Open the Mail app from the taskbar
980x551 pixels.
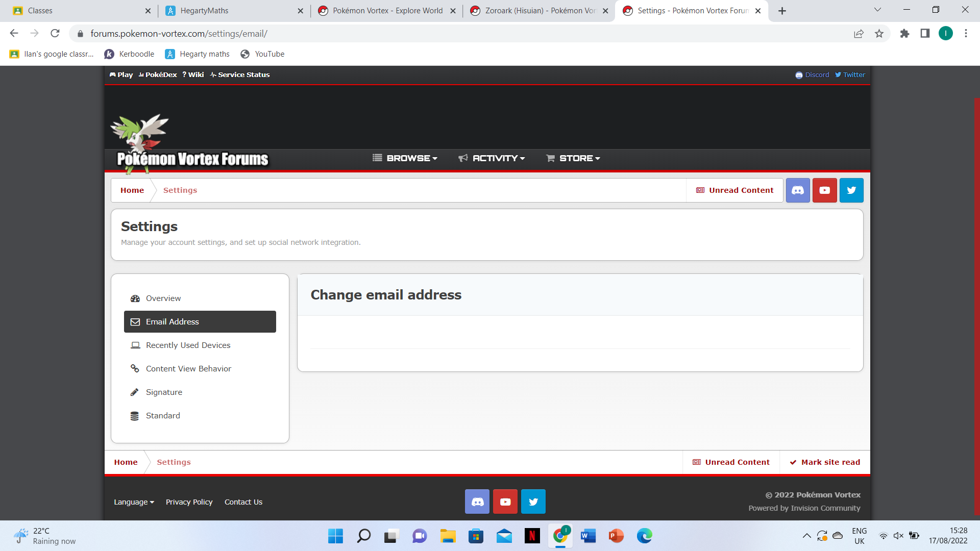504,536
